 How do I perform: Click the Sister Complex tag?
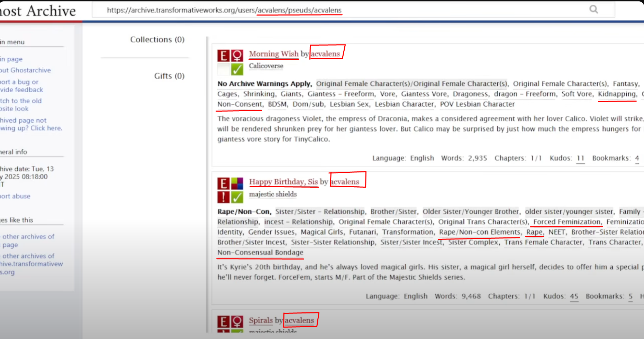coord(473,242)
